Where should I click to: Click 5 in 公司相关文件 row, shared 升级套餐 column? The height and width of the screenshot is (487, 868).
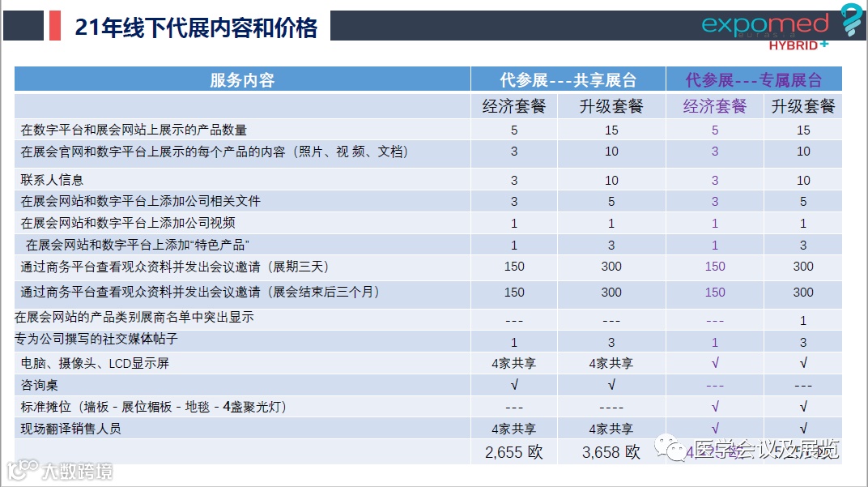pos(611,201)
